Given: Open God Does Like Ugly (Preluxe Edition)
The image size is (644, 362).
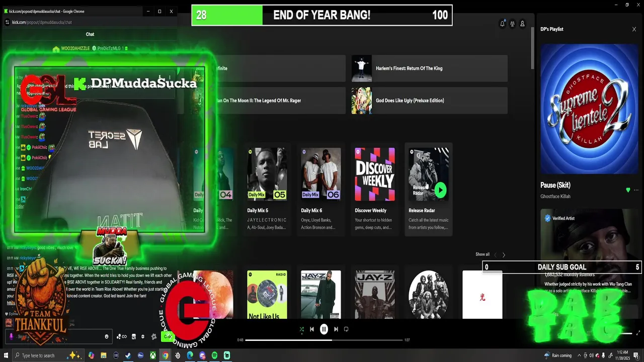Looking at the screenshot, I should tap(429, 101).
